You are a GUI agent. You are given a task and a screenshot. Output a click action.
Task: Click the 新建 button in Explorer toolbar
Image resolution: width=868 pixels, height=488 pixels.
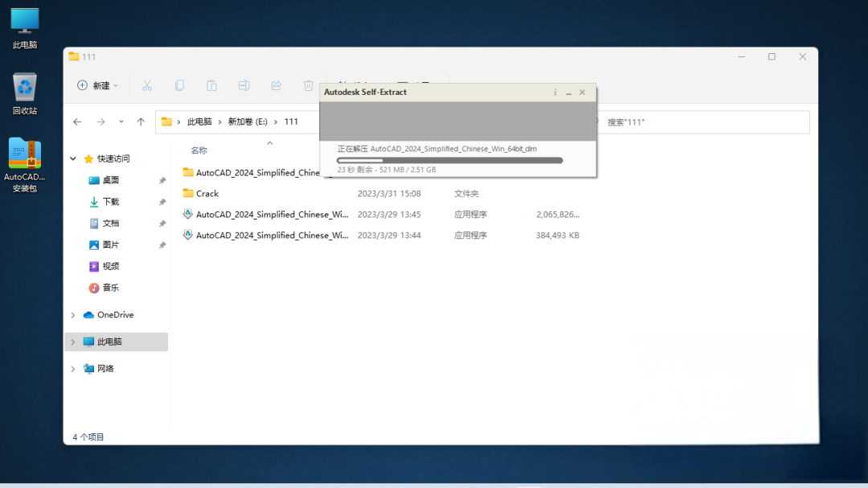[x=97, y=85]
